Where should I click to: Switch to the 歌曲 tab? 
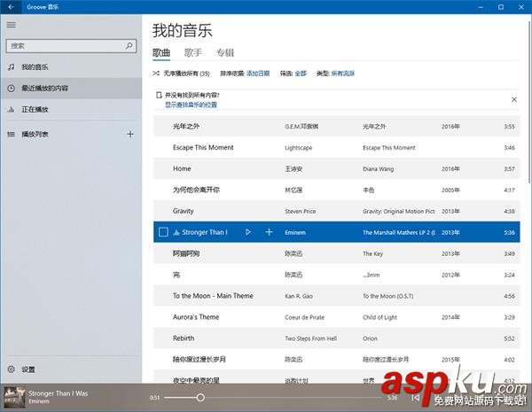click(x=161, y=53)
